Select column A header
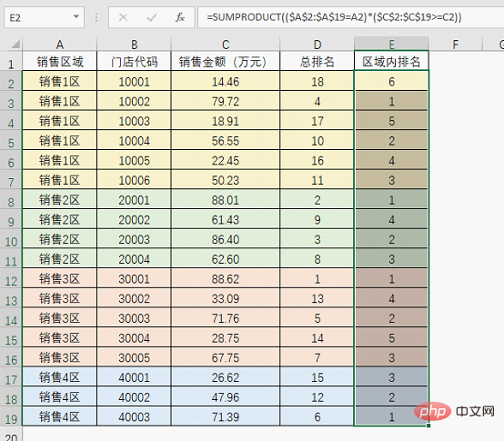 tap(59, 44)
